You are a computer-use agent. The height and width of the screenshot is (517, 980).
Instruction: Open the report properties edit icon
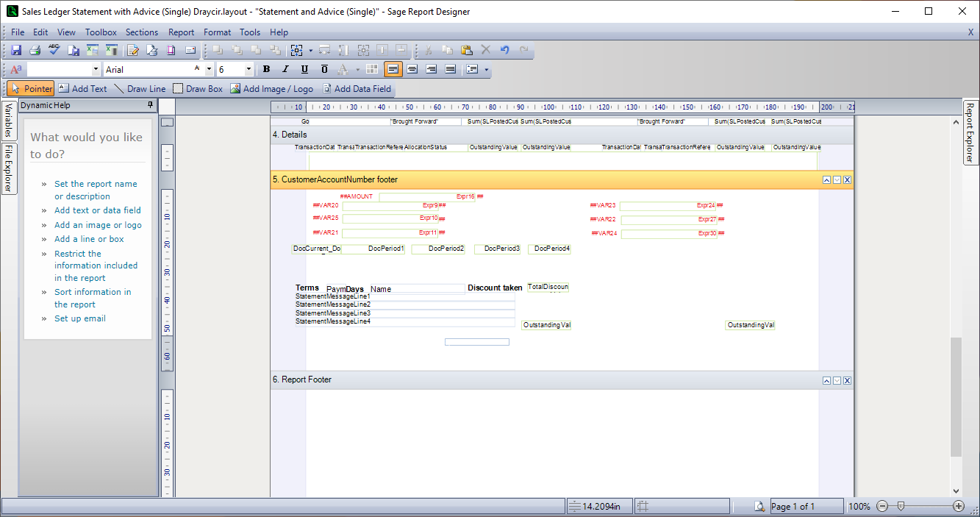133,50
